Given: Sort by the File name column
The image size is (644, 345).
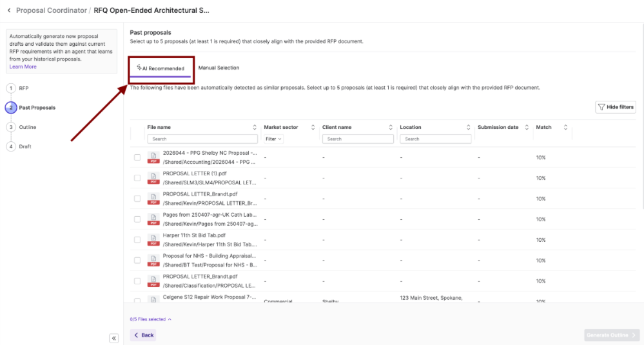Looking at the screenshot, I should click(254, 127).
